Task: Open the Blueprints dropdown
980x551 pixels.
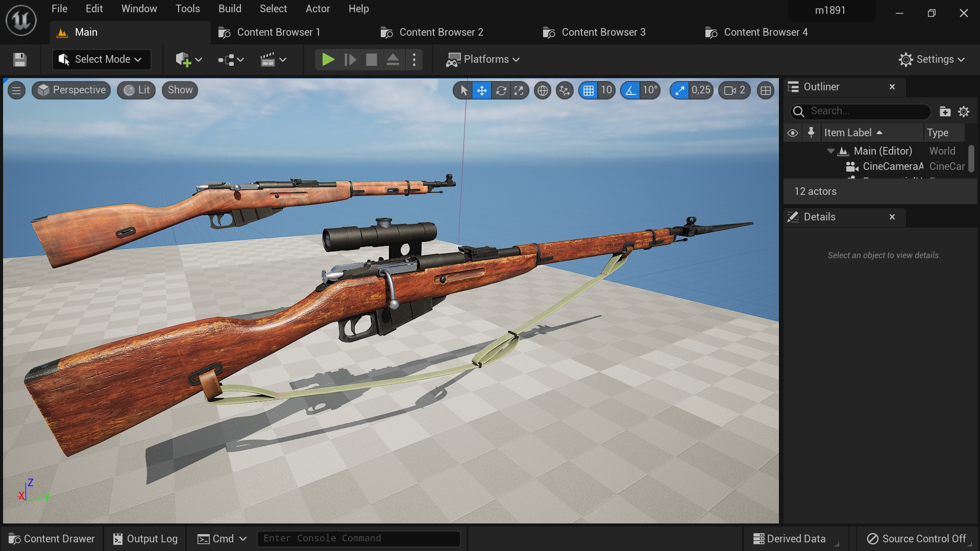Action: tap(231, 60)
